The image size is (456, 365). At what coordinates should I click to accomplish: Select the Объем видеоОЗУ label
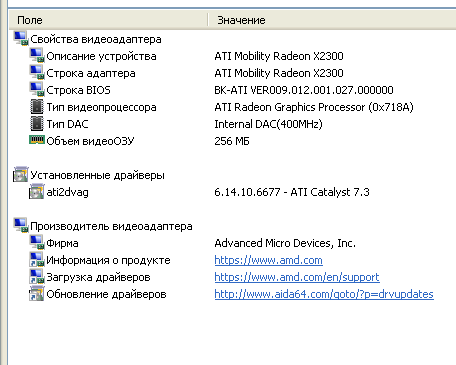pyautogui.click(x=90, y=141)
